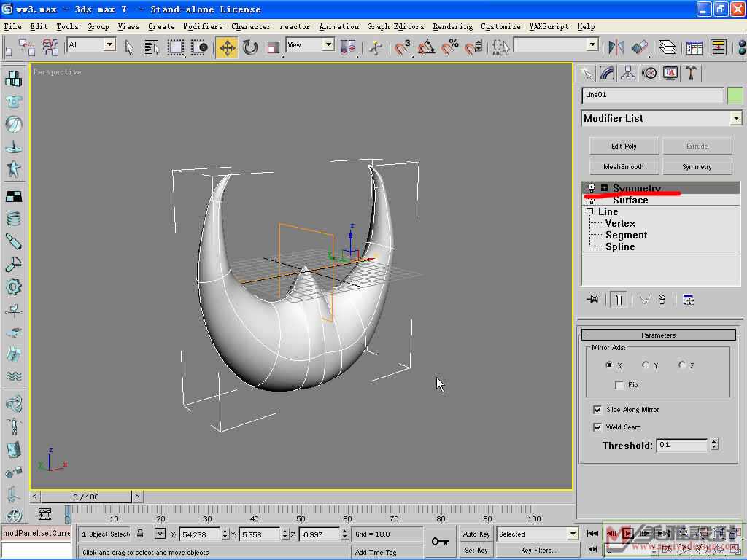
Task: Open the Selected key filter dropdown
Action: coord(573,534)
